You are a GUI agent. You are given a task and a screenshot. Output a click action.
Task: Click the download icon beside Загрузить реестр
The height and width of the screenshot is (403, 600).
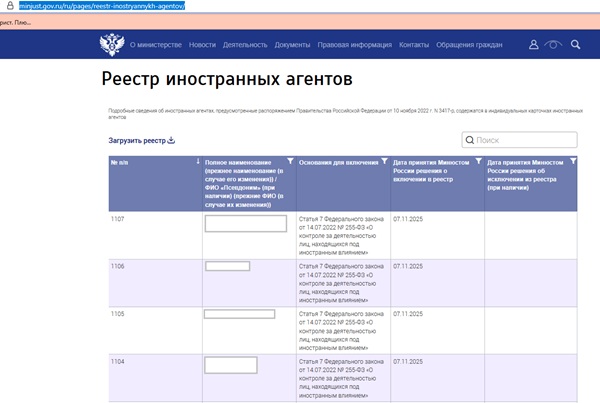pos(171,140)
